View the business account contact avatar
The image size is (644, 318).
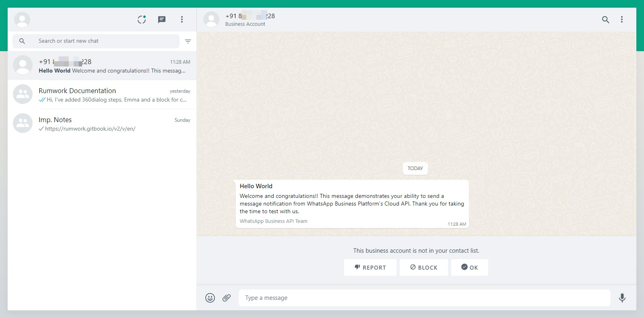[211, 19]
